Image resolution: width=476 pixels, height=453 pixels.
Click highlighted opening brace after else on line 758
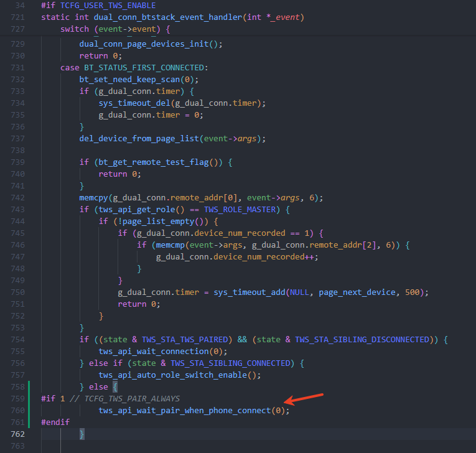115,387
